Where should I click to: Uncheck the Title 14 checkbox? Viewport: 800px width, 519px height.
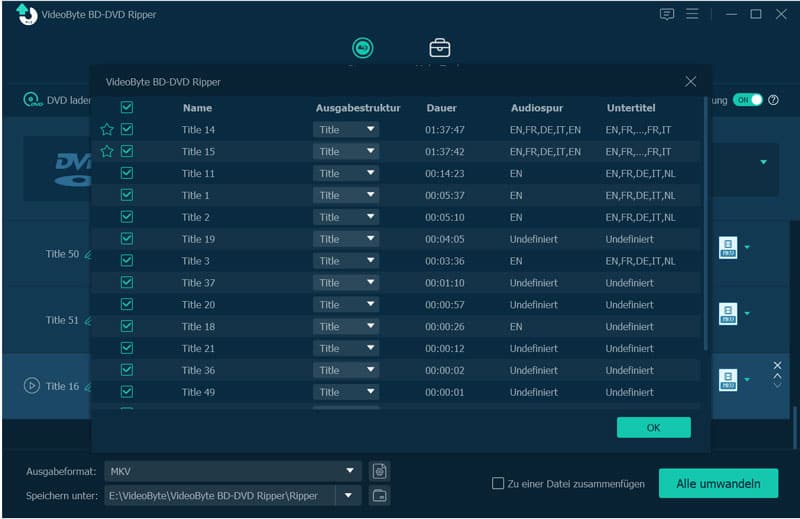127,129
